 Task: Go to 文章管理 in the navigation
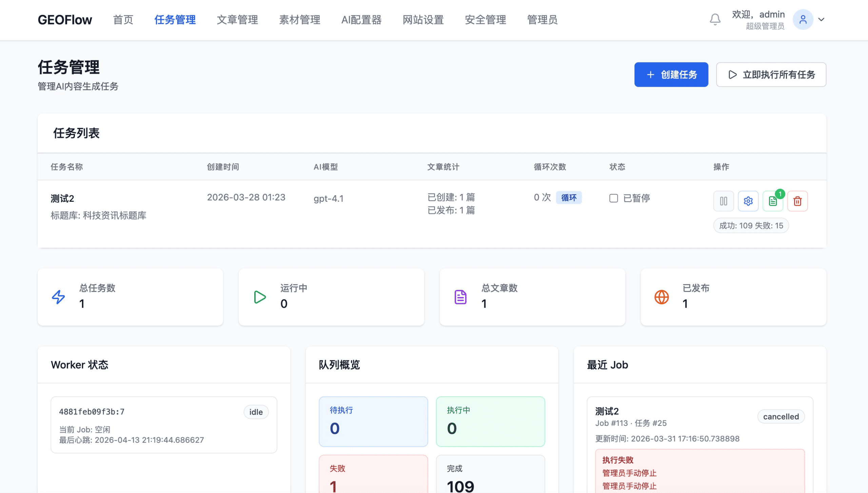(x=237, y=20)
